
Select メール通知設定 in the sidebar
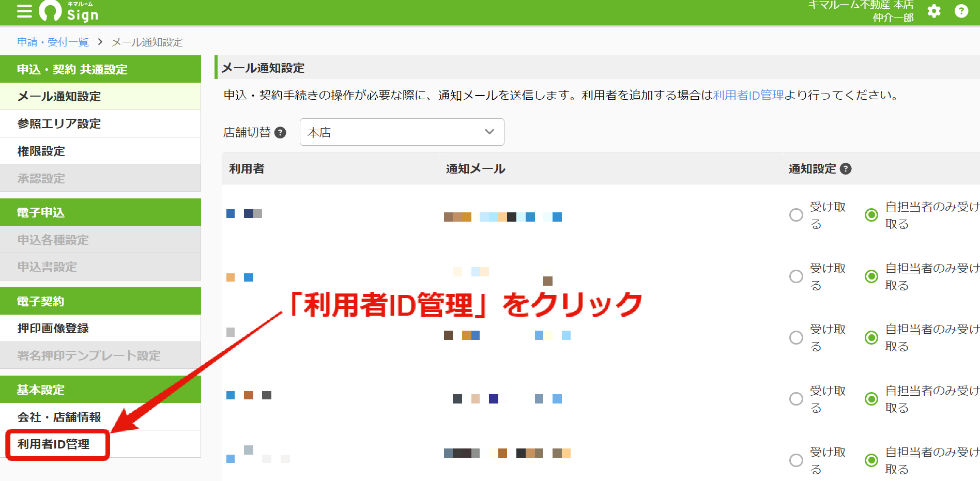pyautogui.click(x=100, y=96)
